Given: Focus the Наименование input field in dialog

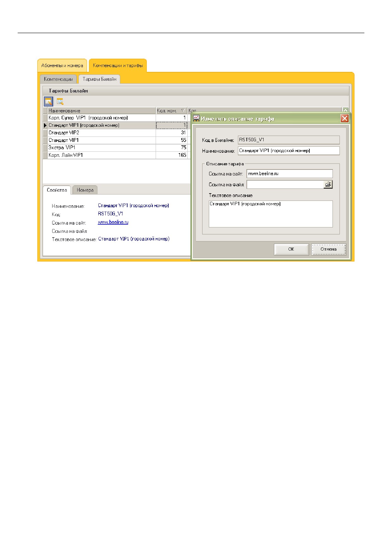Looking at the screenshot, I should 289,150.
